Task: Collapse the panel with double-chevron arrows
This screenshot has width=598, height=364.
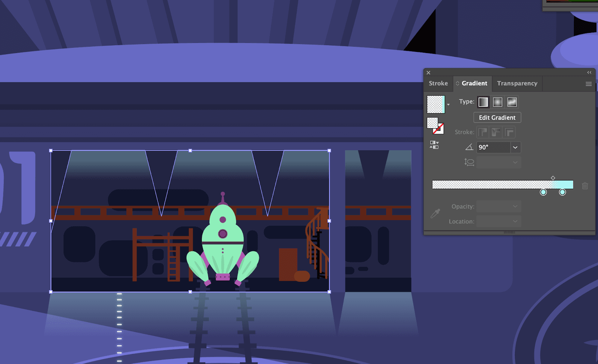Action: 589,73
